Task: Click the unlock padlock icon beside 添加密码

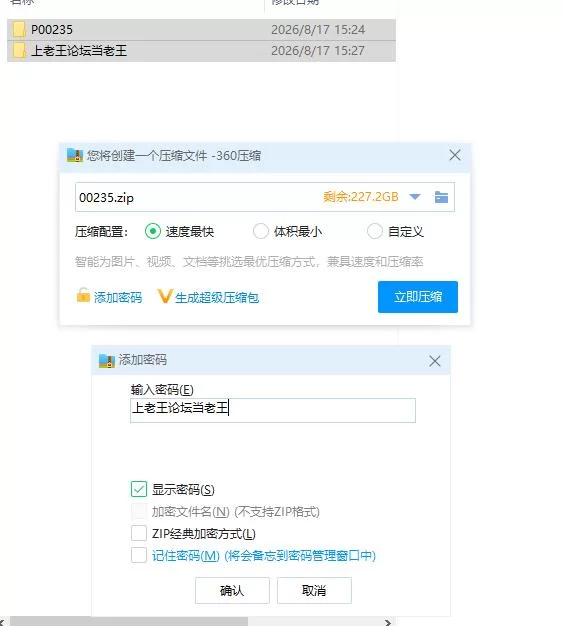Action: [83, 295]
